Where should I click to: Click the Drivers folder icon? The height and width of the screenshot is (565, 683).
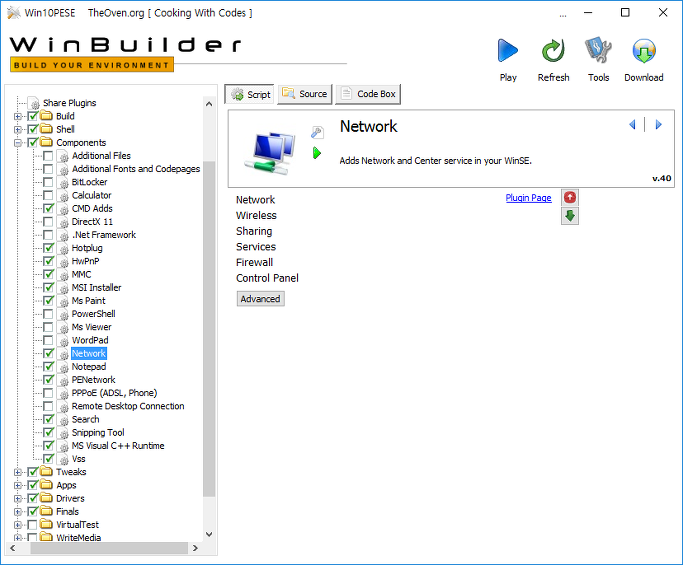click(46, 498)
